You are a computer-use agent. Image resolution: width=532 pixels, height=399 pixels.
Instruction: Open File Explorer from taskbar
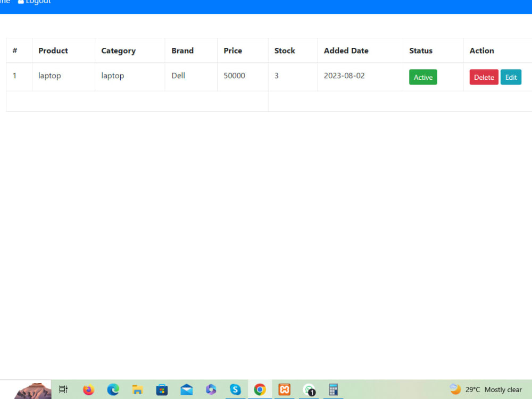click(x=137, y=389)
